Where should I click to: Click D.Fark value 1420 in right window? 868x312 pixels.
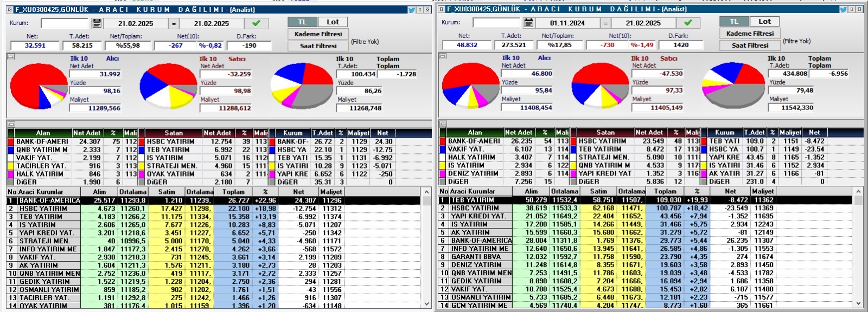(681, 45)
